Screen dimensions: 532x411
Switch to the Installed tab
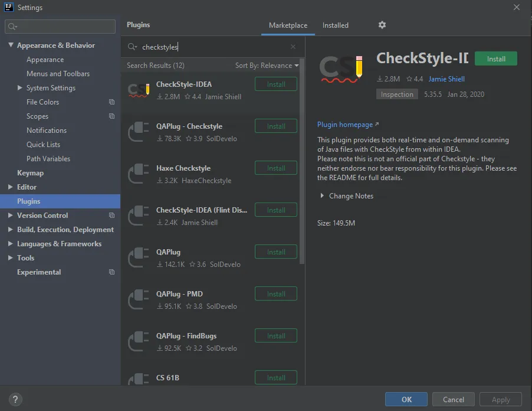pos(335,25)
